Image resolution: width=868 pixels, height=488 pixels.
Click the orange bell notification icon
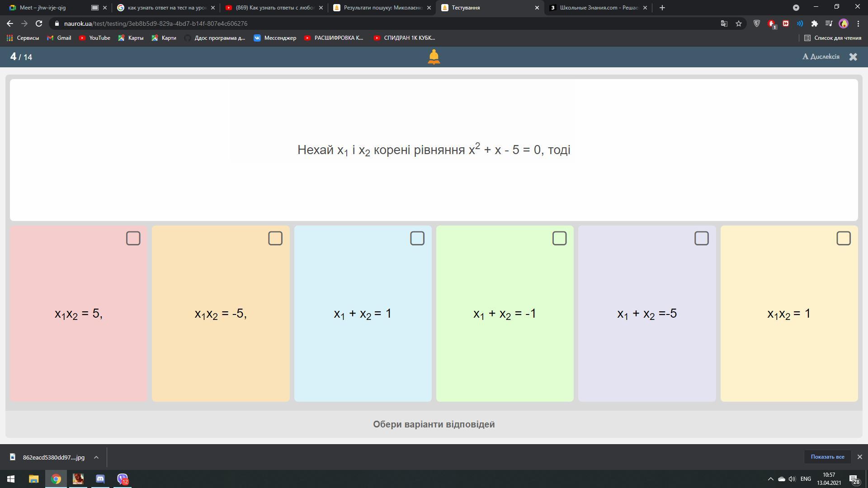(x=434, y=57)
